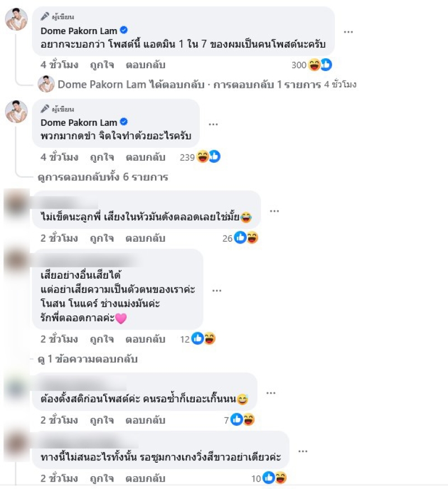Like (ถูกใจ) the first Dome Pakorn Lam comment

coord(102,65)
